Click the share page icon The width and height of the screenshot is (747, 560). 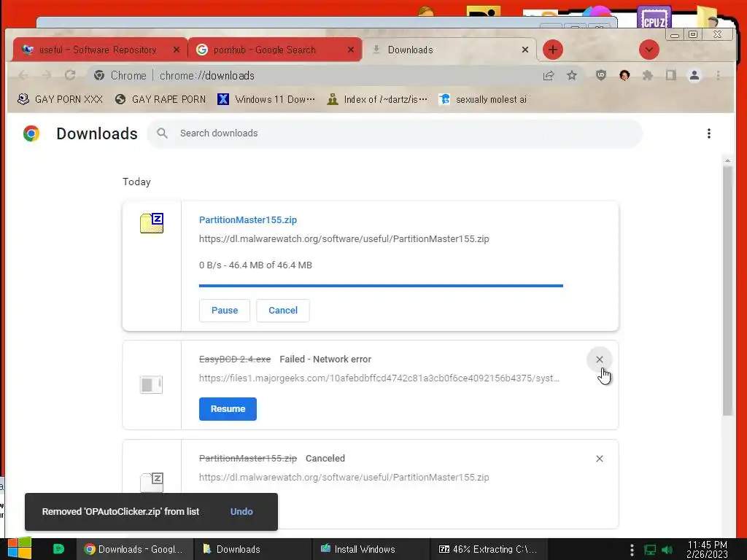pyautogui.click(x=549, y=75)
